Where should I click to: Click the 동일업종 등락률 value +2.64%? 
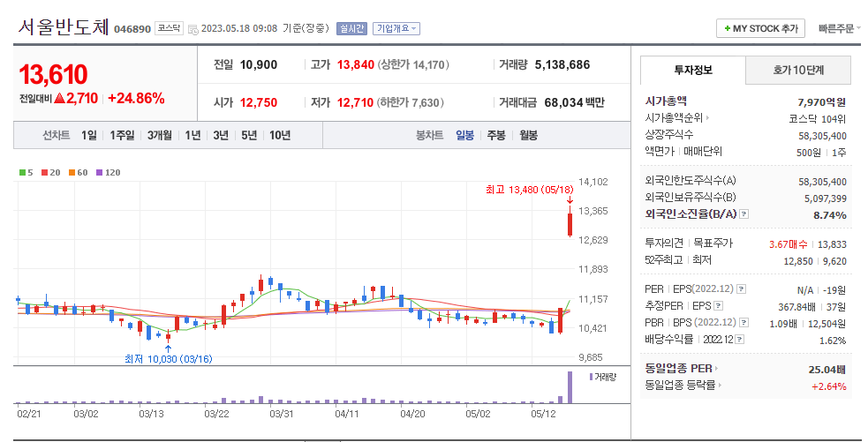click(828, 386)
